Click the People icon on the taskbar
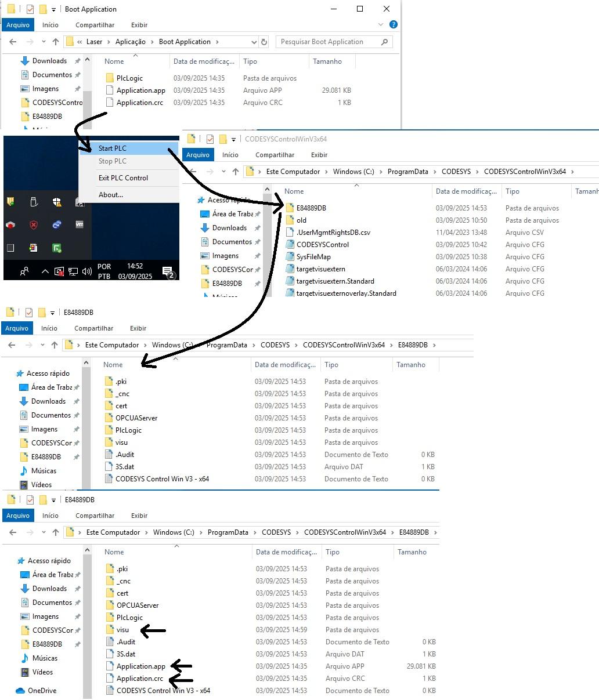Screen dimensions: 599x700 coord(24,270)
